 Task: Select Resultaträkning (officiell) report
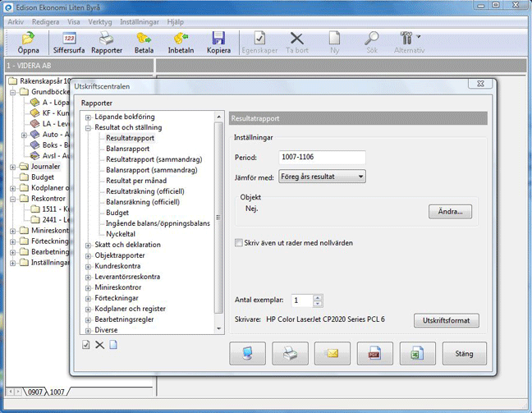click(x=145, y=191)
